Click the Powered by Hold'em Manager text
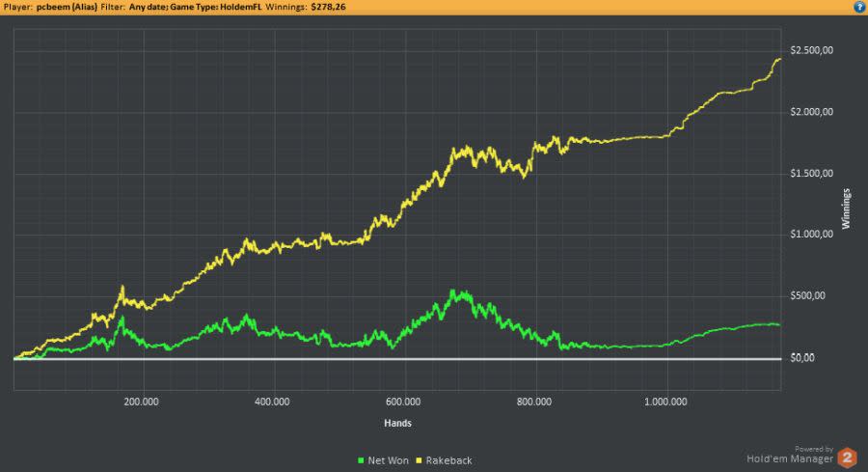868x472 pixels. (x=790, y=455)
